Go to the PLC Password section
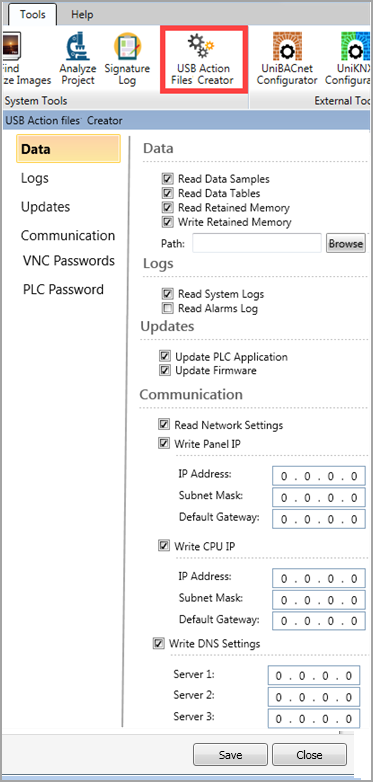Screen dimensions: 373x782 (x=63, y=290)
